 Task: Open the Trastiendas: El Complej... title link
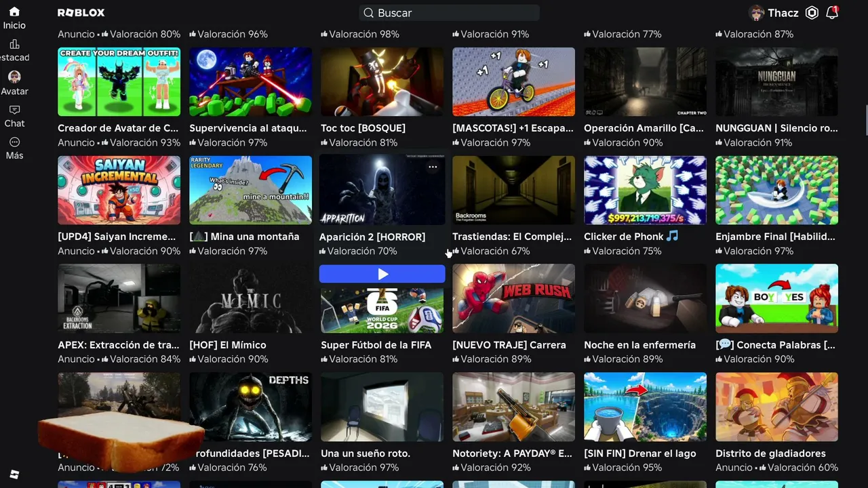pyautogui.click(x=512, y=237)
